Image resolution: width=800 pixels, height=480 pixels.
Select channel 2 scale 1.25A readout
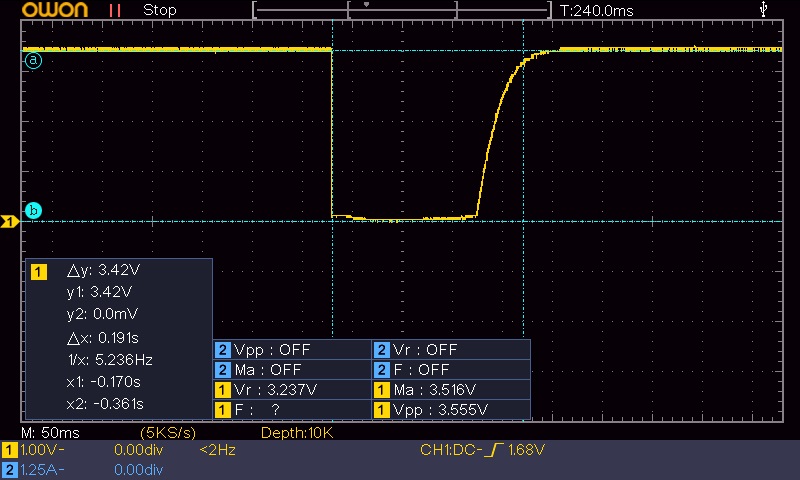point(36,469)
